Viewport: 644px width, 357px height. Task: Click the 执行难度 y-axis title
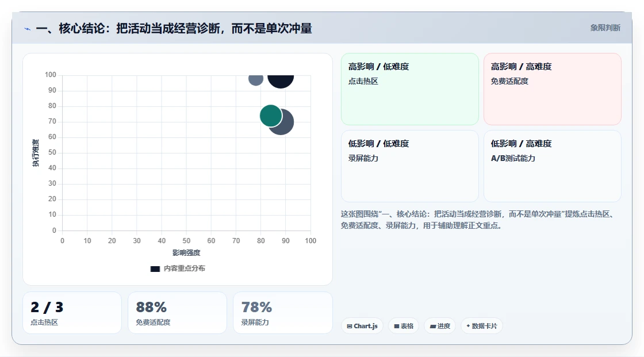point(36,153)
